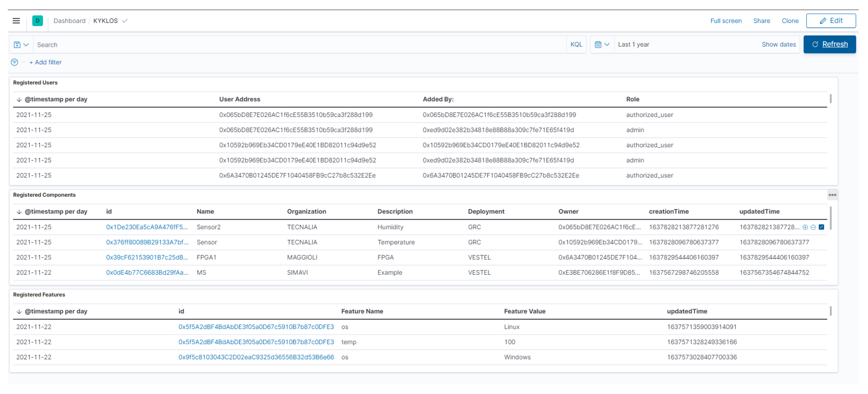Open the hamburger navigation menu
This screenshot has height=394, width=868.
pos(16,21)
